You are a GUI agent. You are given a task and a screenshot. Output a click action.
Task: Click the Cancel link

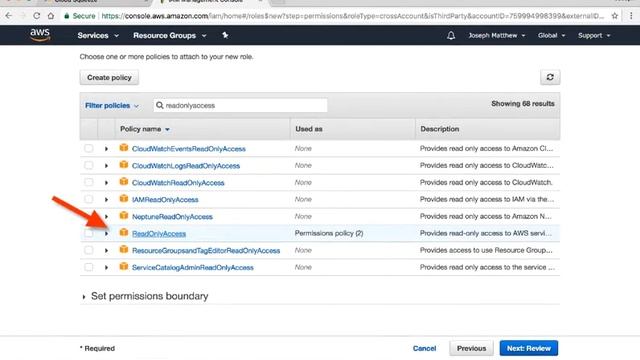pos(424,348)
